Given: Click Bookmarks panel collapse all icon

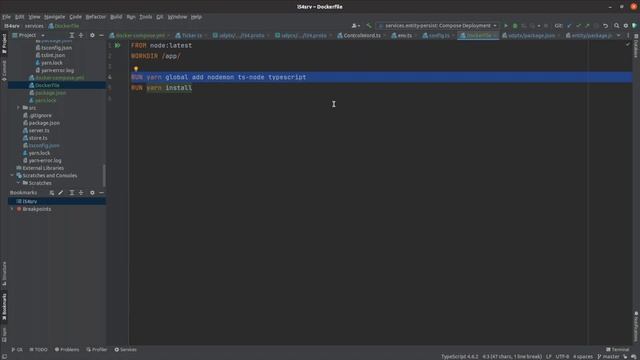Looking at the screenshot, I should click(81, 193).
